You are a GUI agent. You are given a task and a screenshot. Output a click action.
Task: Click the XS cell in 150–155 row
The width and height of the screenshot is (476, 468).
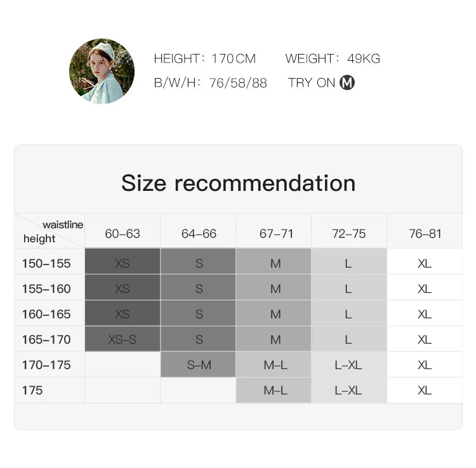122,263
